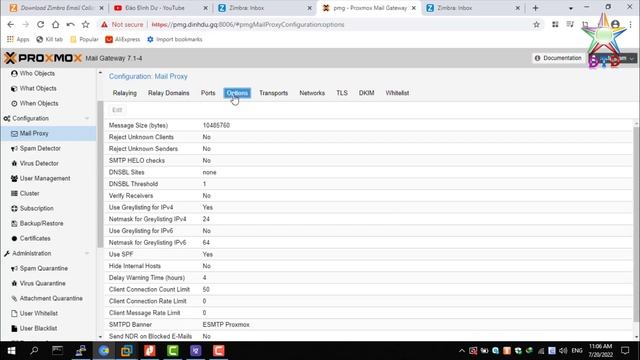Collapse the Administration tree section
The image size is (640, 360).
pos(87,253)
